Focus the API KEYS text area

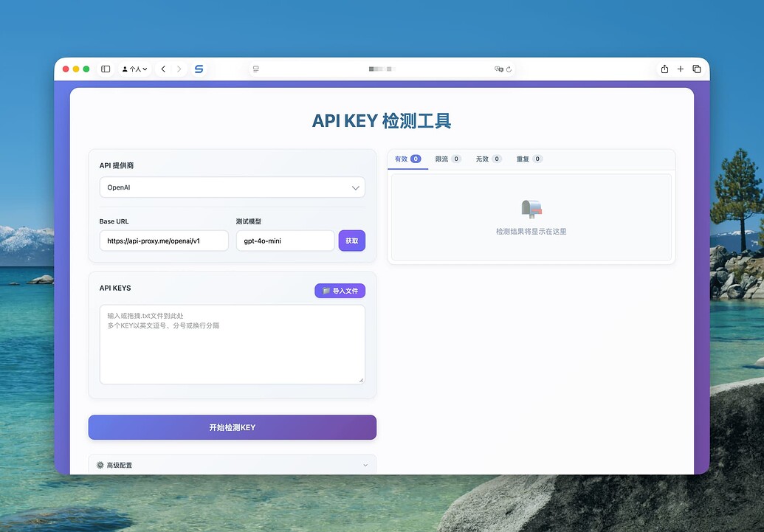[x=233, y=345]
